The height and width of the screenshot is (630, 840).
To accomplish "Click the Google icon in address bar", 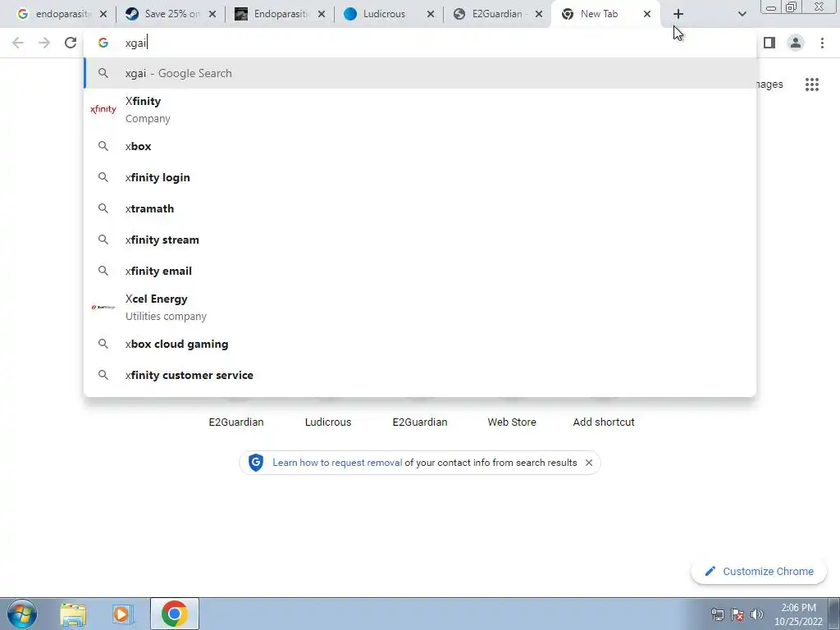I will coord(103,43).
